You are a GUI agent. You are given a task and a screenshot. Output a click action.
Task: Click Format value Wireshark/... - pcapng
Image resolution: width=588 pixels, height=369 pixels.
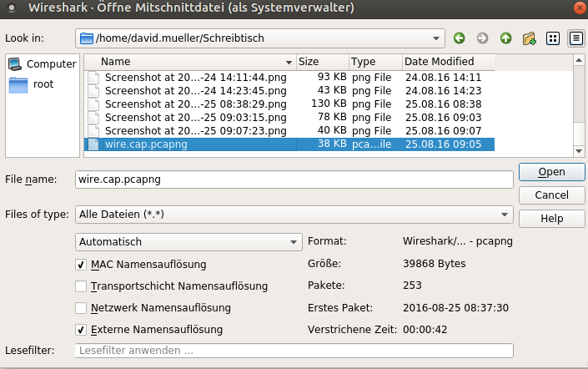pyautogui.click(x=458, y=241)
